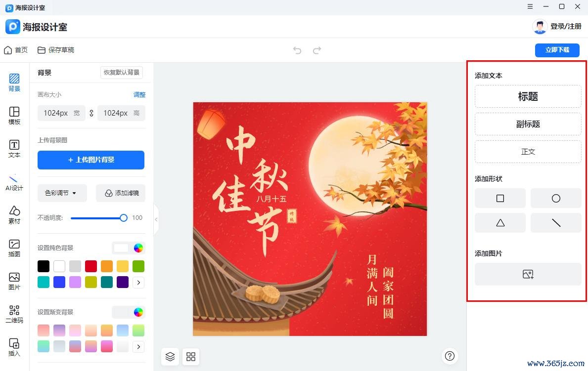Open the gradient color picker wheel

pos(138,312)
